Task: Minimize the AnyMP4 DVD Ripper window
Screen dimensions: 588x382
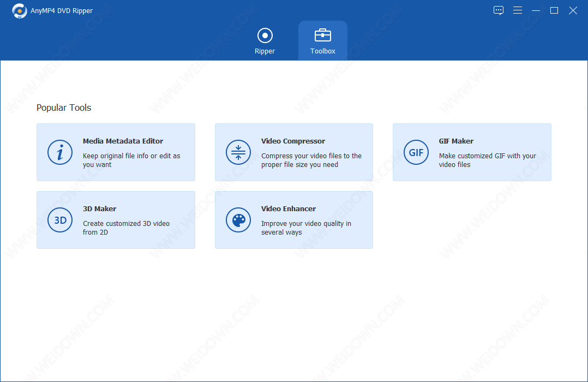Action: tap(536, 10)
